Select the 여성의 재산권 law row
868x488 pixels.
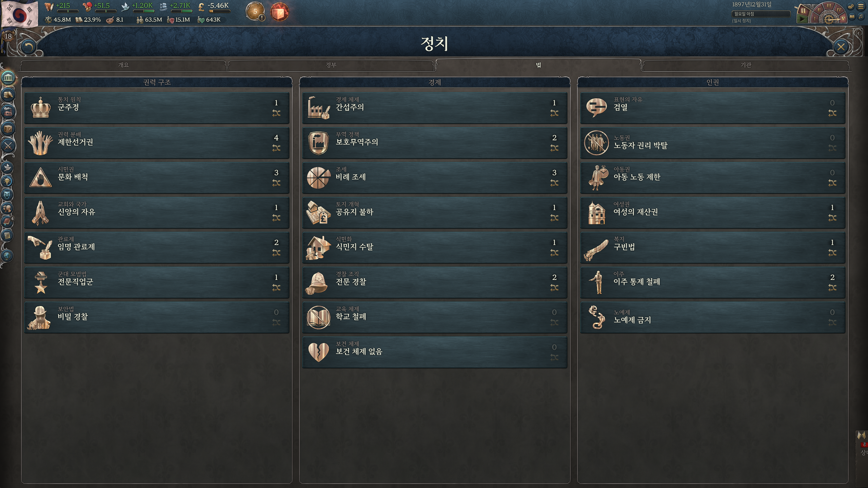tap(713, 212)
